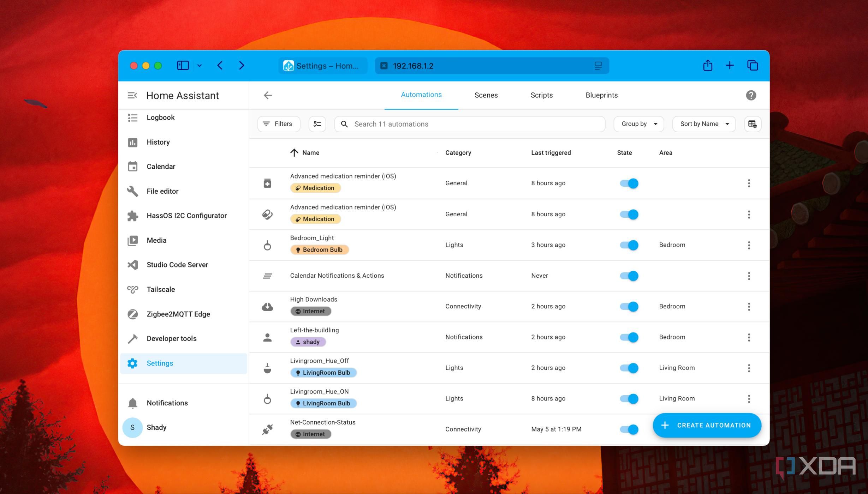Toggle Calendar Notifications & Actions automation off

point(629,276)
